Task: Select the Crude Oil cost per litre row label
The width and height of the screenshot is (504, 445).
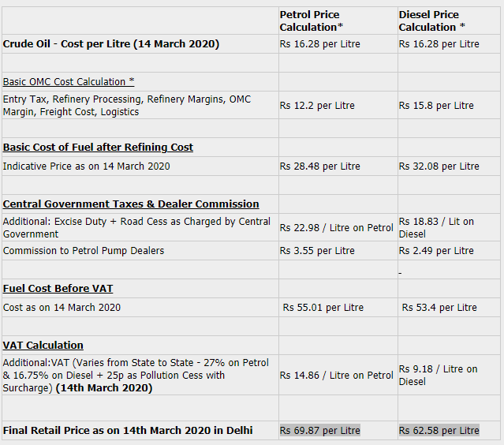Action: (111, 43)
